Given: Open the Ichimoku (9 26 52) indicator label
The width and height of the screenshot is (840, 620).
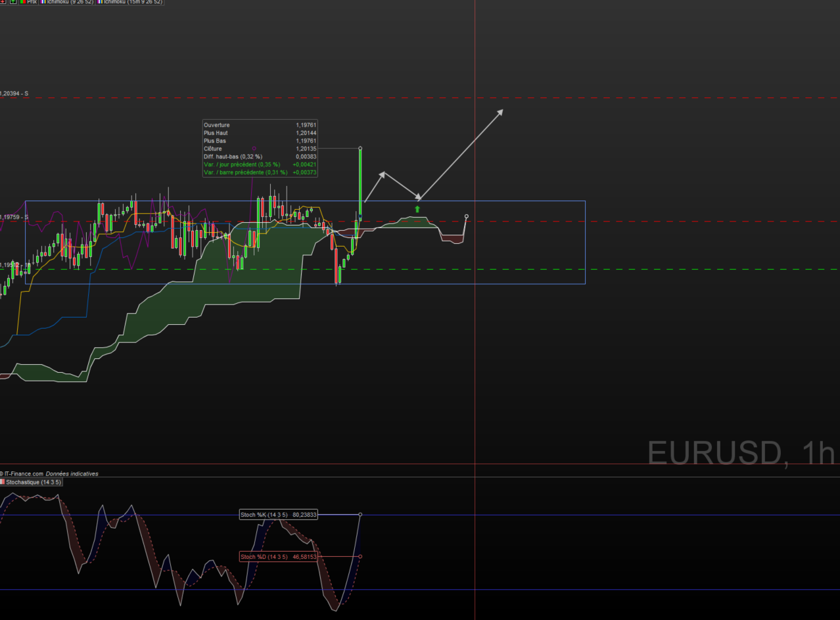Looking at the screenshot, I should tap(66, 2).
